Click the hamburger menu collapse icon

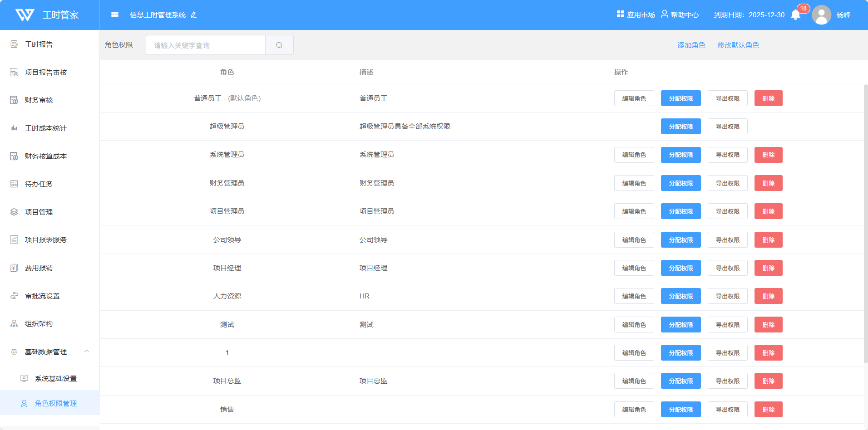(x=115, y=15)
